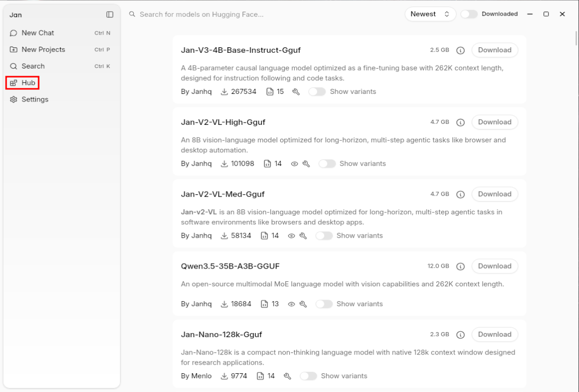Open New Projects in sidebar
Viewport: 579px width, 392px height.
coord(60,49)
